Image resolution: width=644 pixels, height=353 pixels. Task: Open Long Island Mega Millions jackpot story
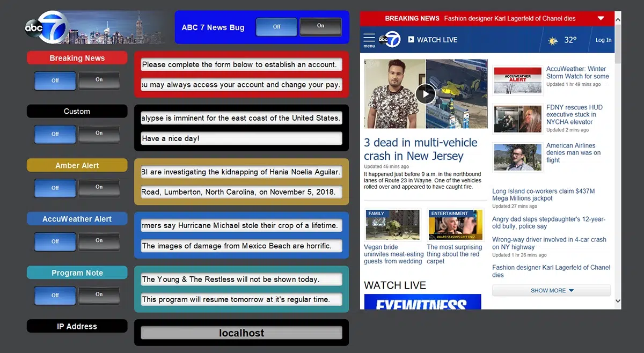[x=544, y=195]
